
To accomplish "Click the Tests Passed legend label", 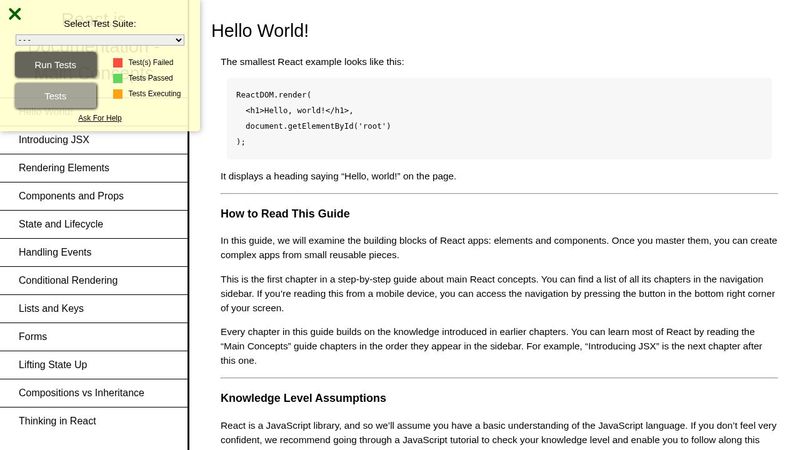I will click(151, 78).
